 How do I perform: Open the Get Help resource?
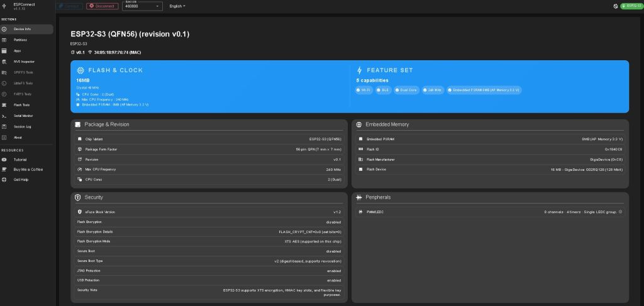26,180
